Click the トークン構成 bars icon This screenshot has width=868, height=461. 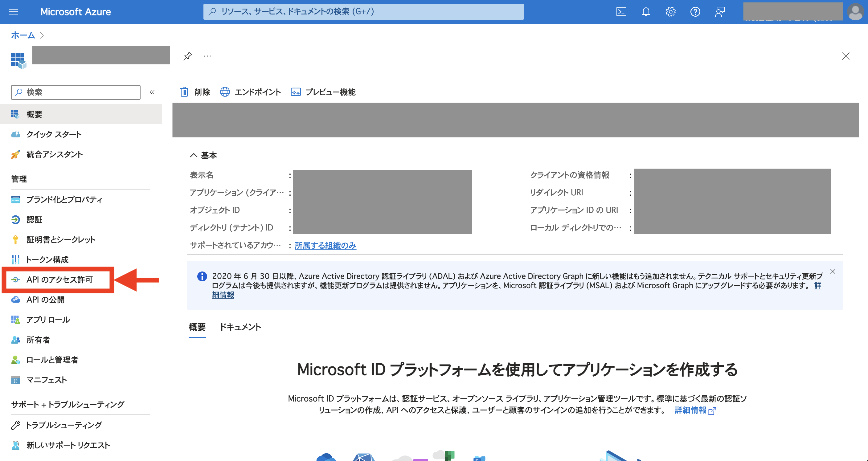pyautogui.click(x=15, y=259)
